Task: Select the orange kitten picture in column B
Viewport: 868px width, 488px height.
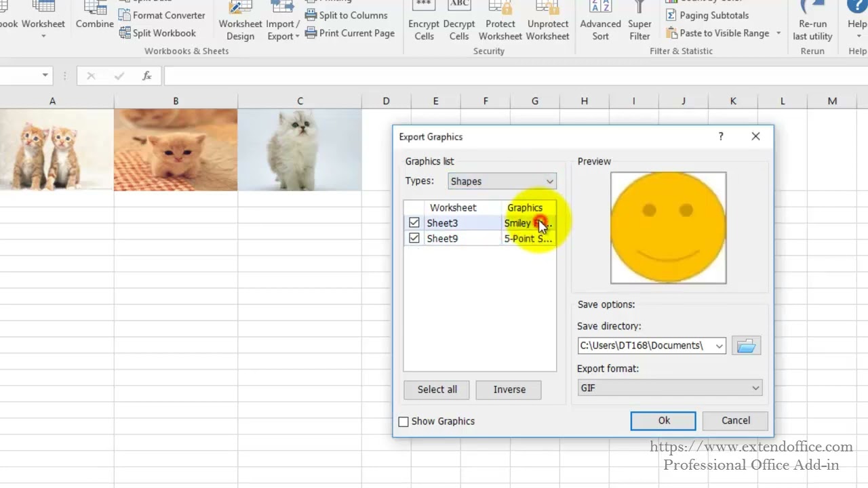Action: coord(176,150)
